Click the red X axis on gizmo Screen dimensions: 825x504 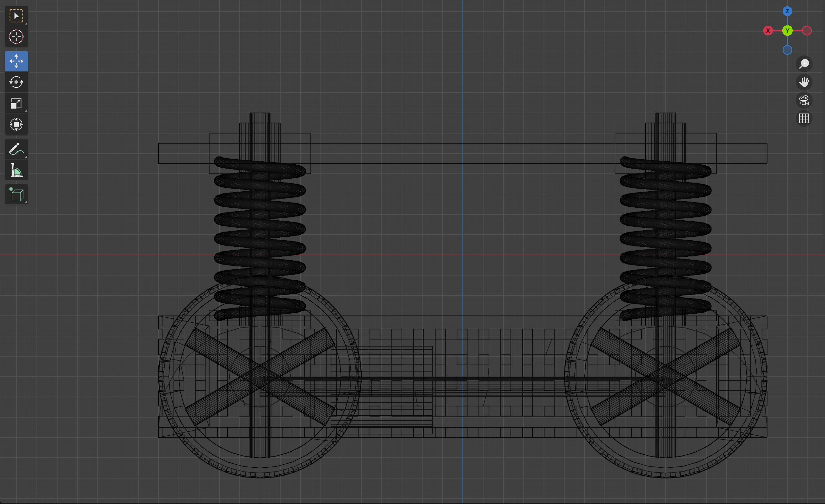[768, 31]
